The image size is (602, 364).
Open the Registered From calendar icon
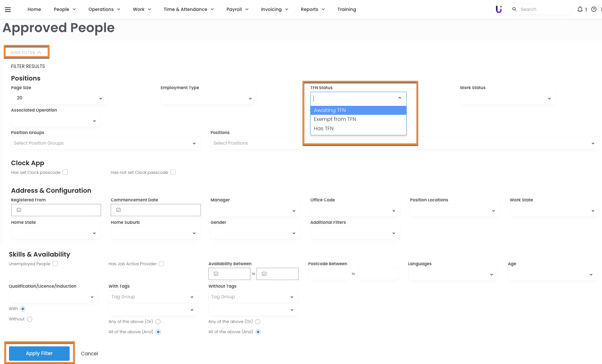pyautogui.click(x=19, y=210)
